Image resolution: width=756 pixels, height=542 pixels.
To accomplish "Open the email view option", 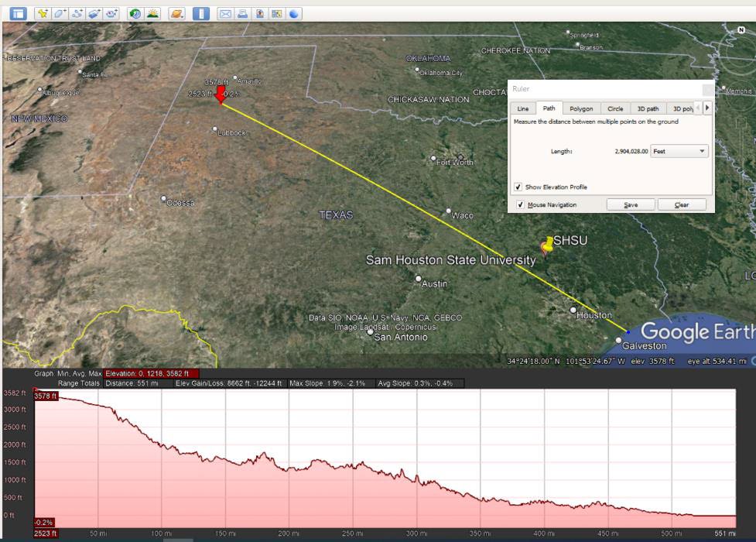I will [224, 12].
